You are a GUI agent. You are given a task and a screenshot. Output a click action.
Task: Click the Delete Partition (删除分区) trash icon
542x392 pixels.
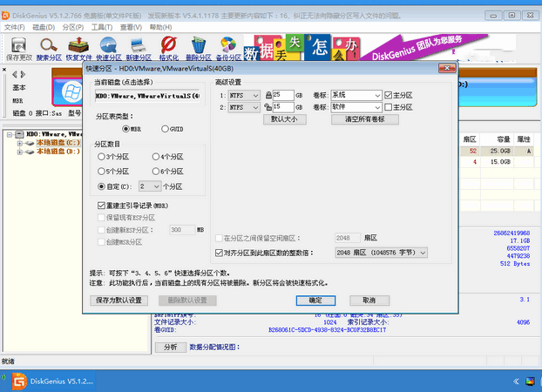[199, 49]
